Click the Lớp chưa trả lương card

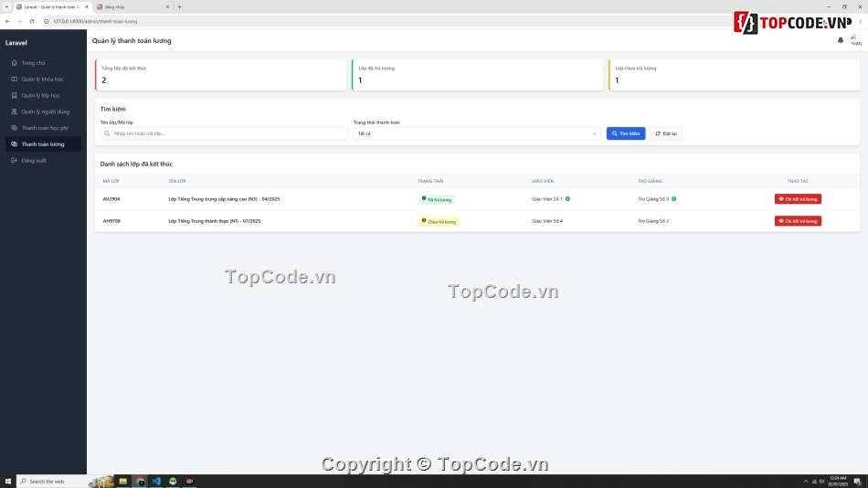point(734,75)
